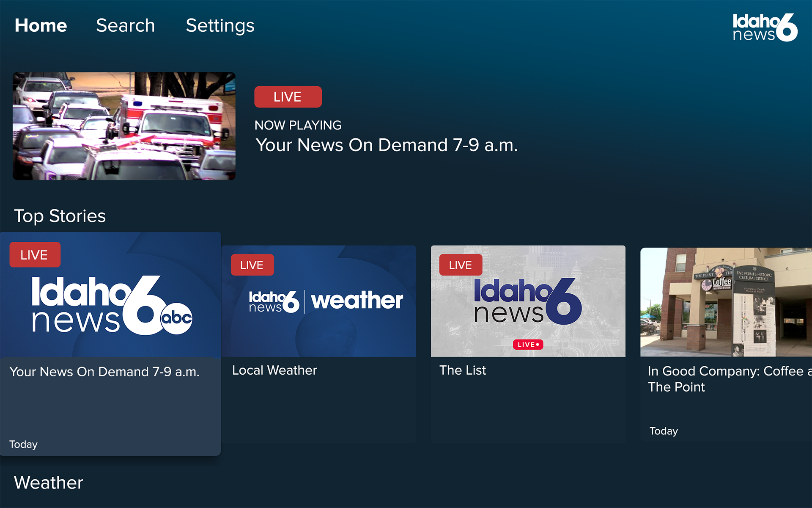
Task: Select In Good Company story title
Action: coord(730,379)
